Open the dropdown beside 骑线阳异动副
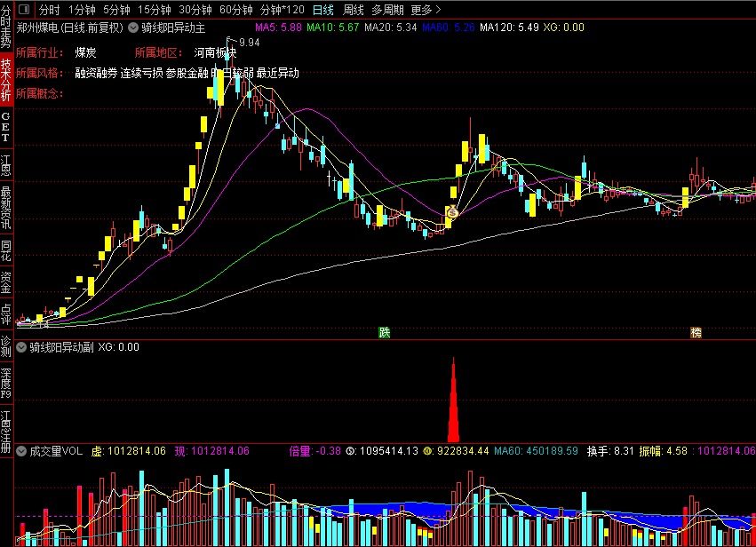Screen dimensions: 756x547 tap(21, 347)
